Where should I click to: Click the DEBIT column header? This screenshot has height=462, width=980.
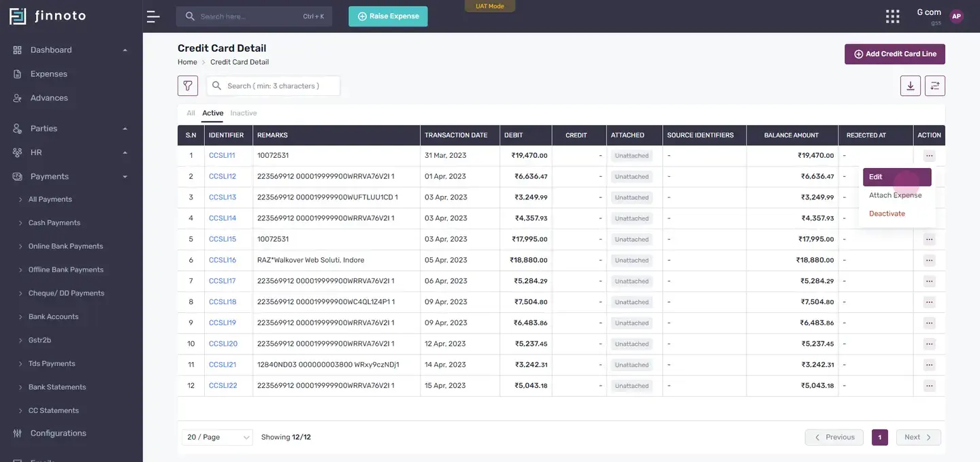(526, 135)
